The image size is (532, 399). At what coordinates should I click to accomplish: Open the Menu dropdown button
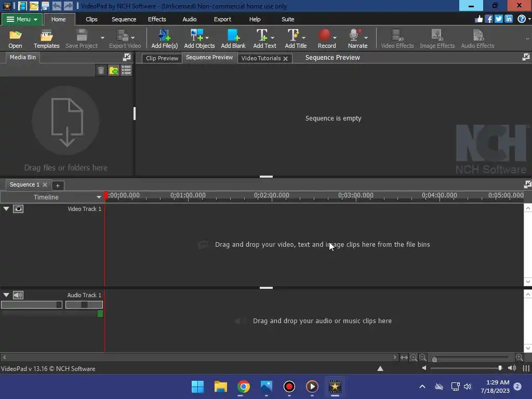[22, 19]
